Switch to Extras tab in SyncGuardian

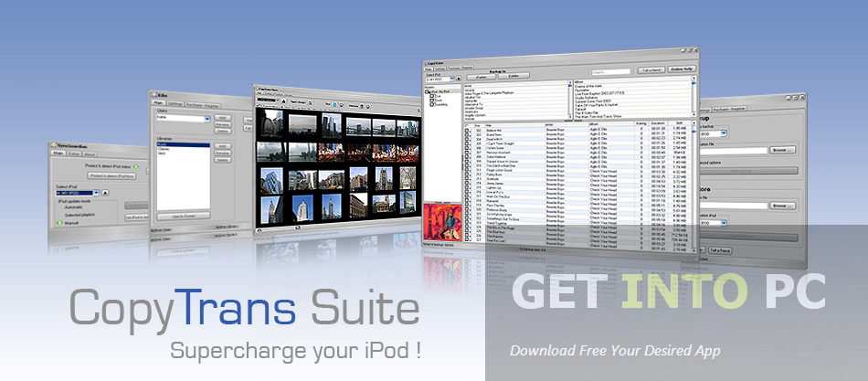[x=74, y=153]
